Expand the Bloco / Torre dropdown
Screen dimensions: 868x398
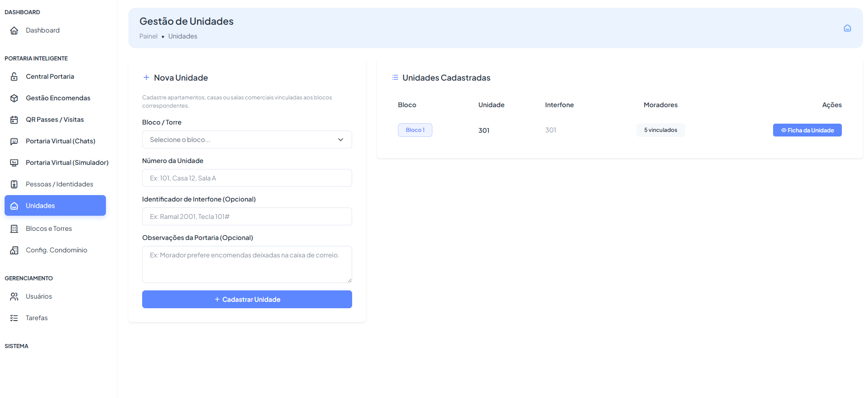coord(247,140)
